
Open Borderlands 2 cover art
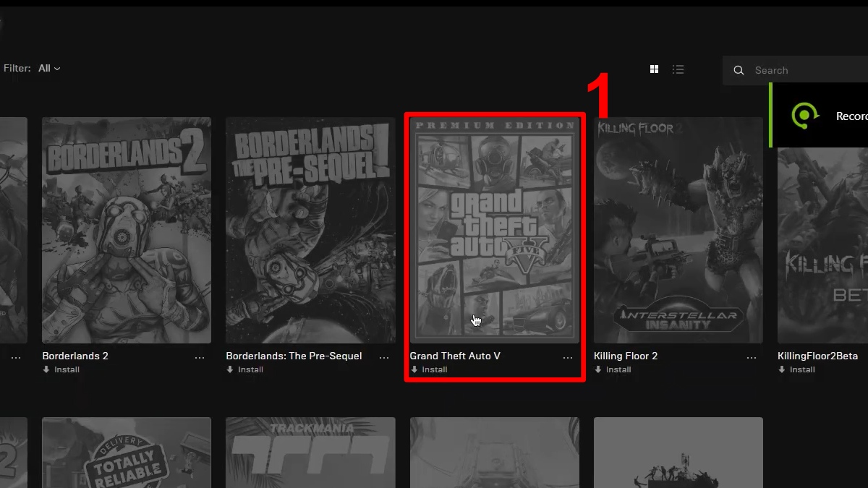[x=127, y=230]
